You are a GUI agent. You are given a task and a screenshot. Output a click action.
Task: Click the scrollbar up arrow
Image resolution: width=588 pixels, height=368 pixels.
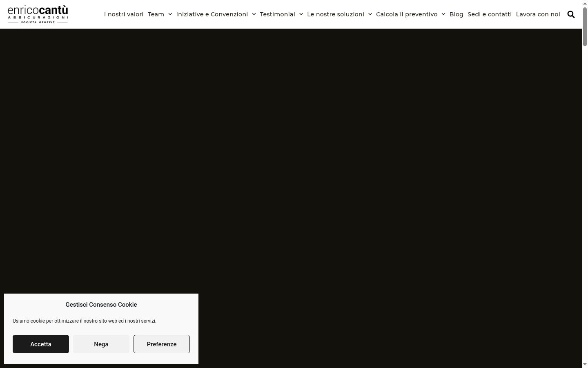click(585, 3)
